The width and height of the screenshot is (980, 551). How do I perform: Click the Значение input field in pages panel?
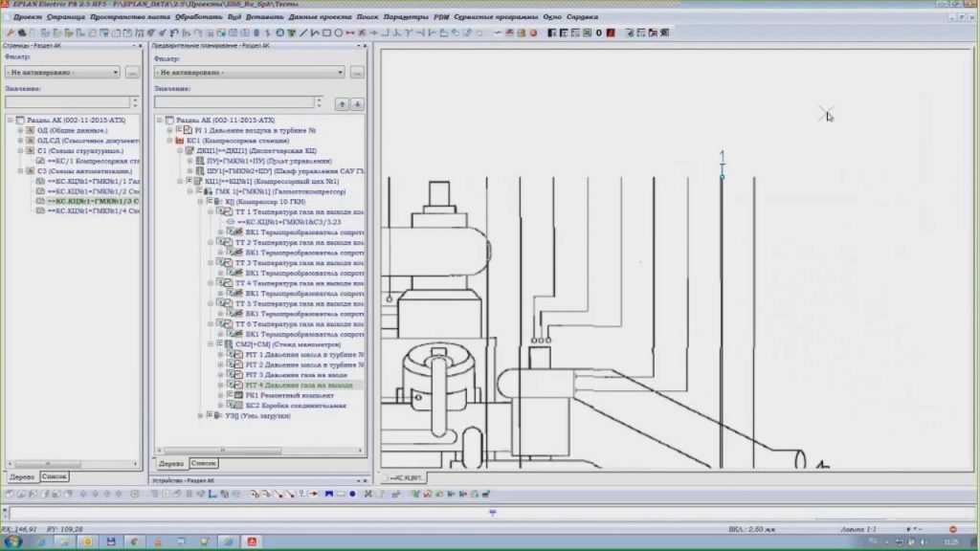pos(68,101)
